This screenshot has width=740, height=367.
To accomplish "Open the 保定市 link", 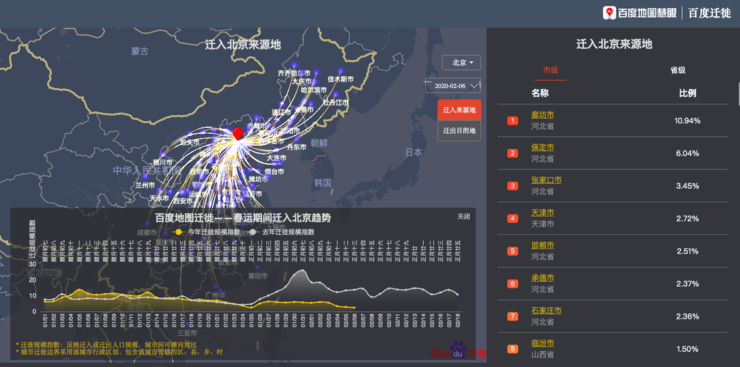I will click(x=542, y=148).
